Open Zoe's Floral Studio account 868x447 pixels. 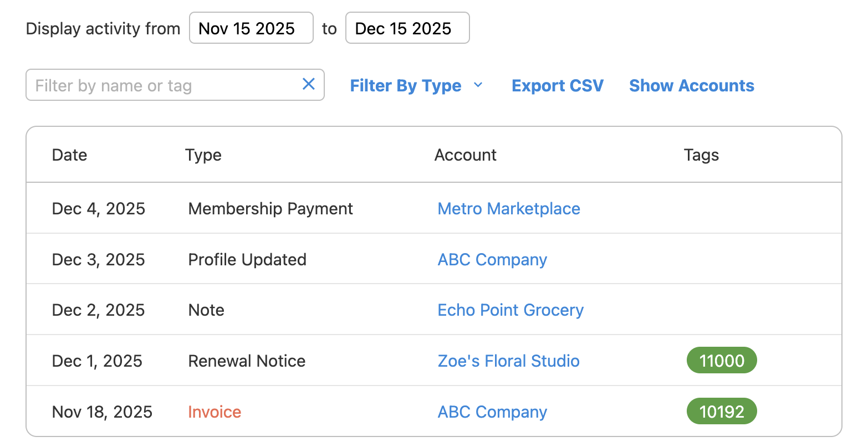pyautogui.click(x=508, y=361)
